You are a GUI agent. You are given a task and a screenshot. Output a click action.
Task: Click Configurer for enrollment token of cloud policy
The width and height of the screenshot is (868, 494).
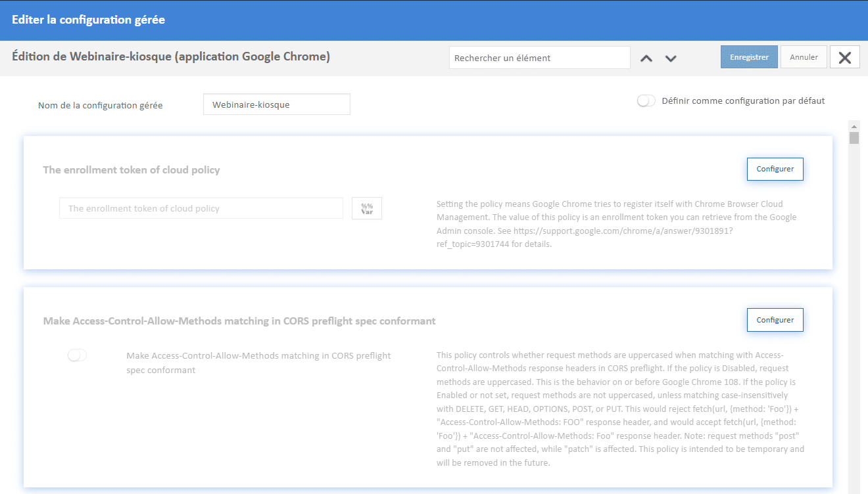pyautogui.click(x=775, y=169)
